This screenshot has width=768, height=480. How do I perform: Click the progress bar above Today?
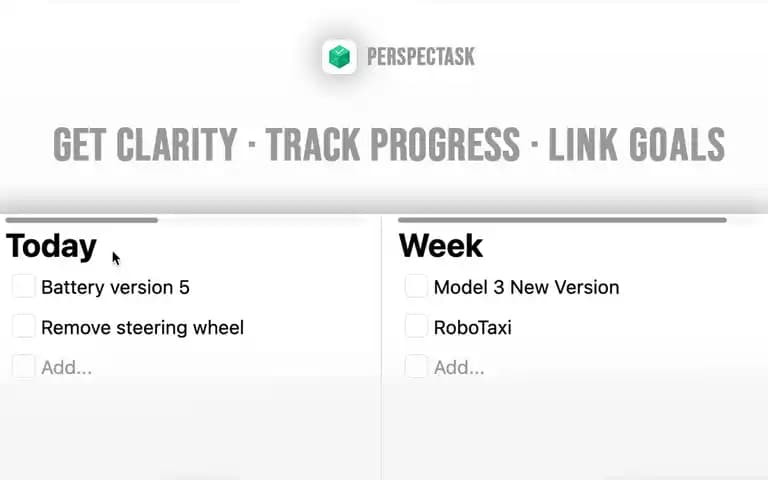point(82,220)
